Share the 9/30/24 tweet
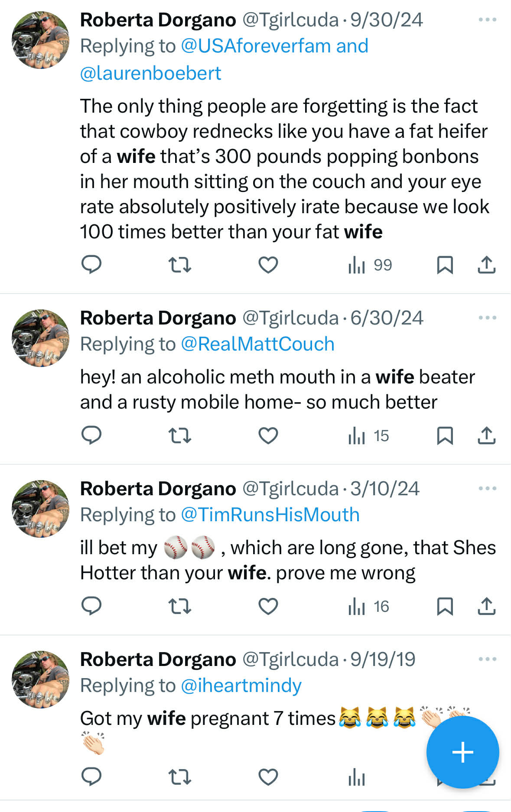This screenshot has height=812, width=511. (x=486, y=265)
